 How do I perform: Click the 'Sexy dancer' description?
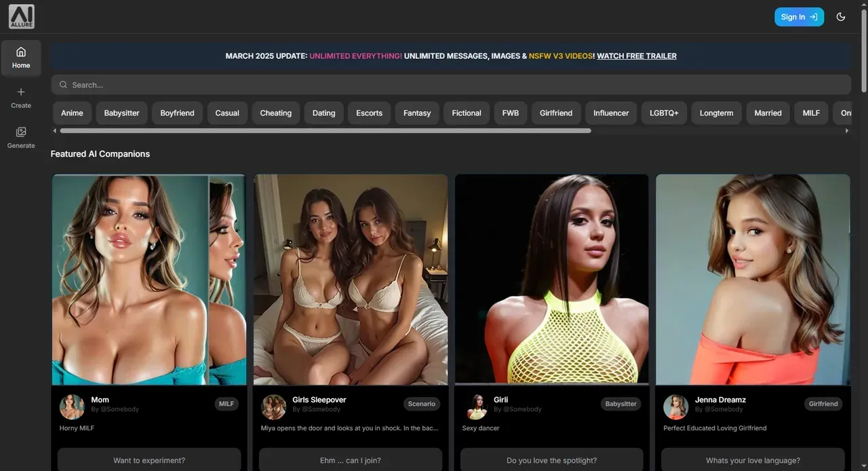(x=481, y=428)
